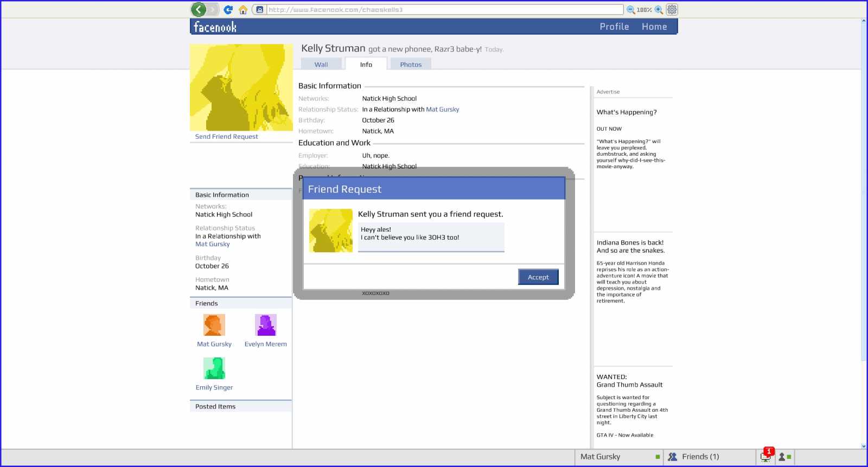Click the greyed-out forward arrow

click(213, 9)
